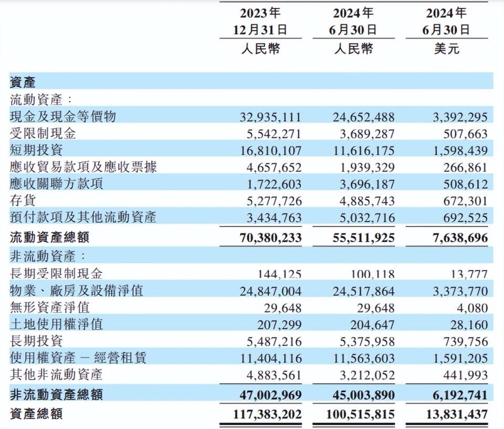Viewport: 504px width, 429px height.
Task: Select the 無形資產淨值 row label
Action: click(49, 307)
